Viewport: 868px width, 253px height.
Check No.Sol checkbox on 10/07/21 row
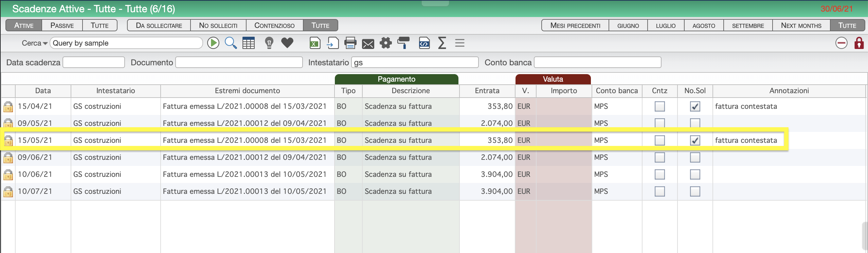(x=695, y=191)
